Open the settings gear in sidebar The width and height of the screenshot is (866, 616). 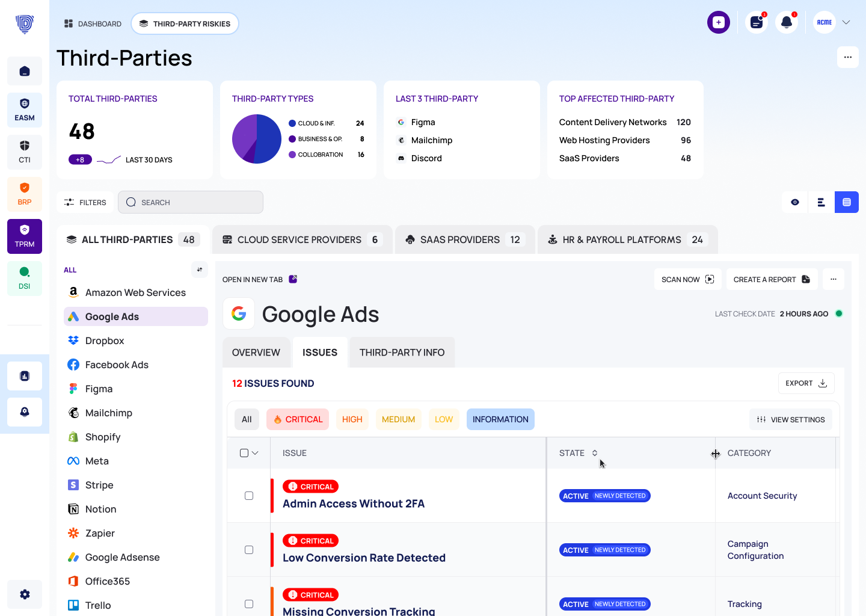25,594
